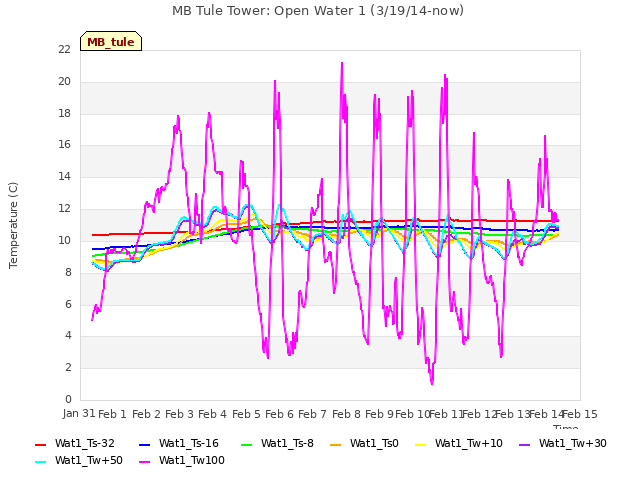The width and height of the screenshot is (640, 480).
Task: Click the Feb 4 x-axis tick label
Action: click(x=212, y=414)
